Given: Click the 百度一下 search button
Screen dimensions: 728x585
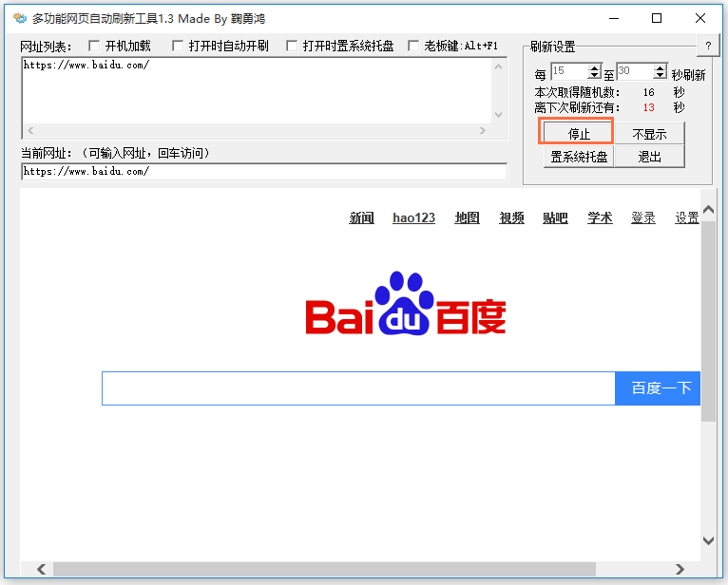Looking at the screenshot, I should click(658, 388).
